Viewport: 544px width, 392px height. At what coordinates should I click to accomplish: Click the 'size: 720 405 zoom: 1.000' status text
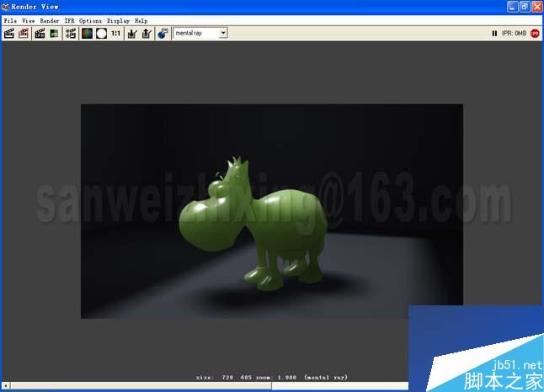tap(247, 377)
